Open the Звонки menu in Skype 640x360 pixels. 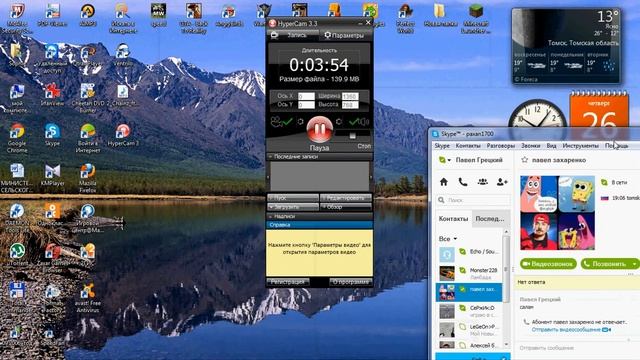point(530,146)
